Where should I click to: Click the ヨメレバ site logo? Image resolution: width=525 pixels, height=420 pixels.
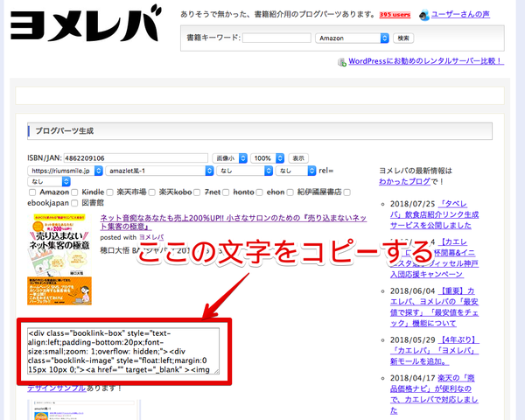click(85, 24)
